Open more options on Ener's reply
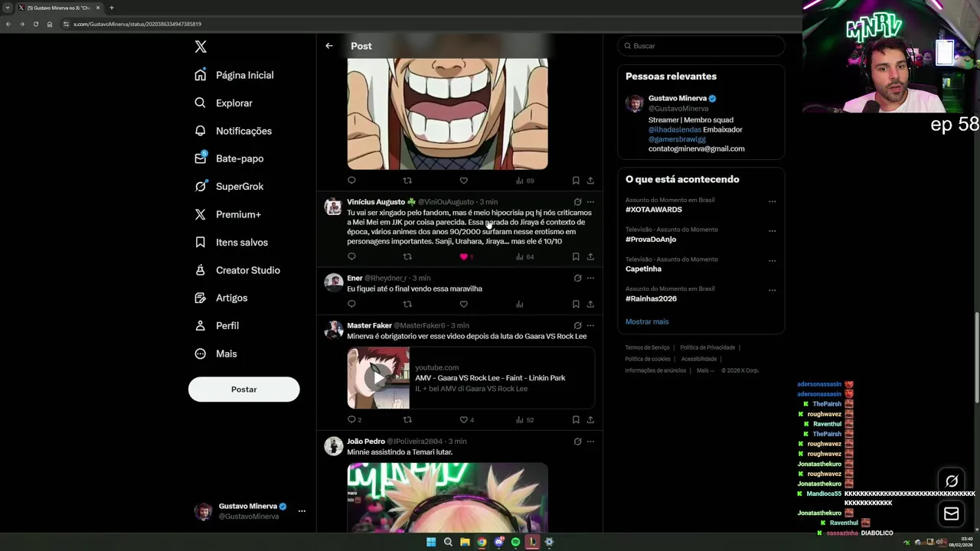Image resolution: width=980 pixels, height=551 pixels. point(590,278)
